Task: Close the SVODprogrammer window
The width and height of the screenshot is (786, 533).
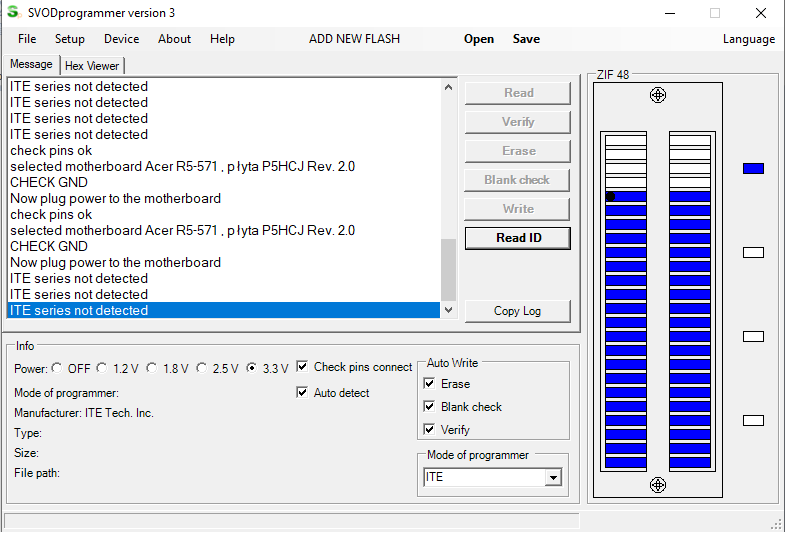Action: coord(760,13)
